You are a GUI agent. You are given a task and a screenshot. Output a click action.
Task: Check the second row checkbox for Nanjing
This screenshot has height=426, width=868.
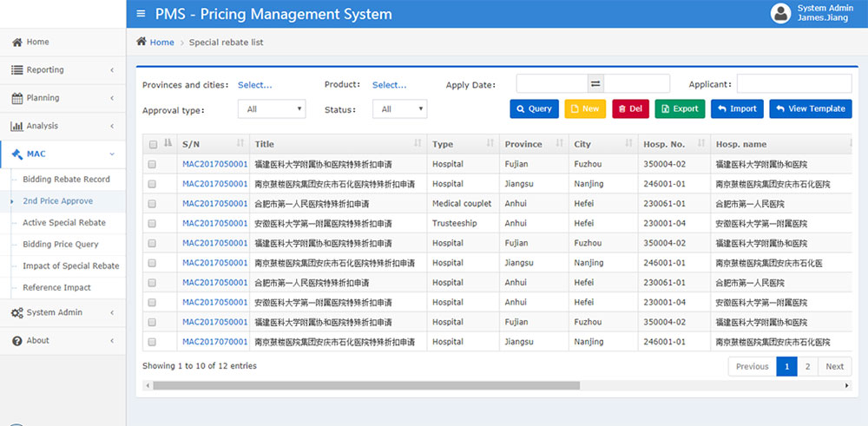click(152, 184)
